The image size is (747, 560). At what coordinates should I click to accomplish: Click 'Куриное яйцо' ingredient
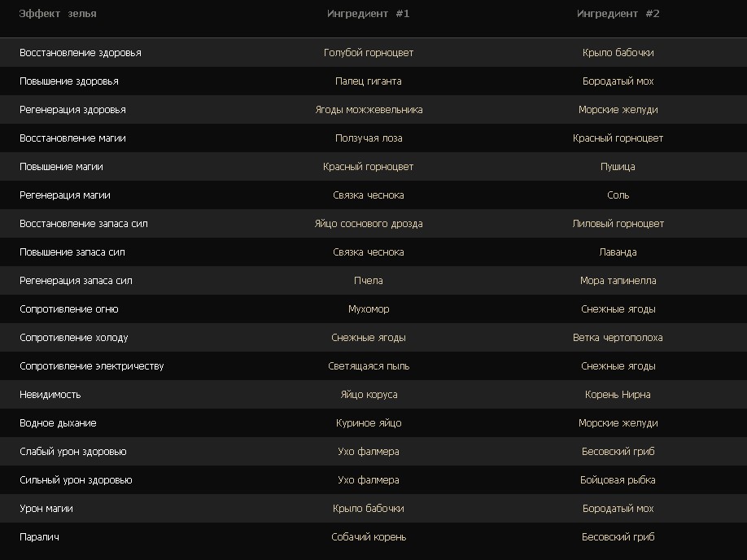pyautogui.click(x=369, y=423)
